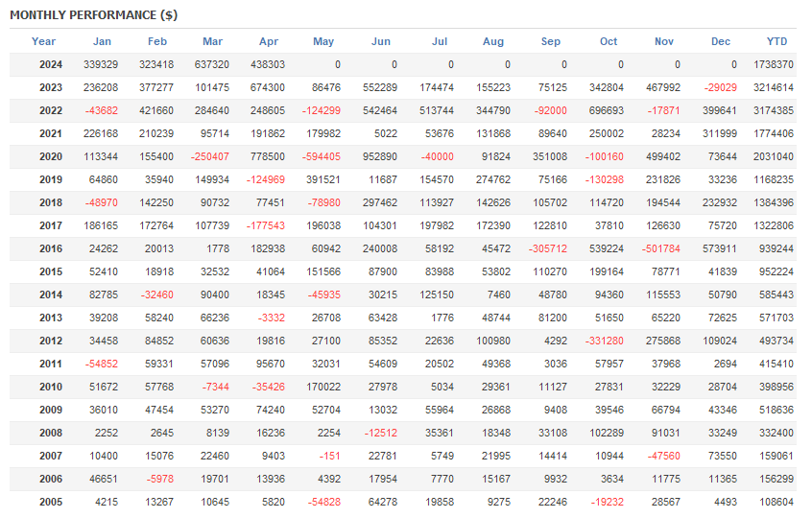The width and height of the screenshot is (812, 518).
Task: Select the 2008 year row label
Action: pos(51,432)
